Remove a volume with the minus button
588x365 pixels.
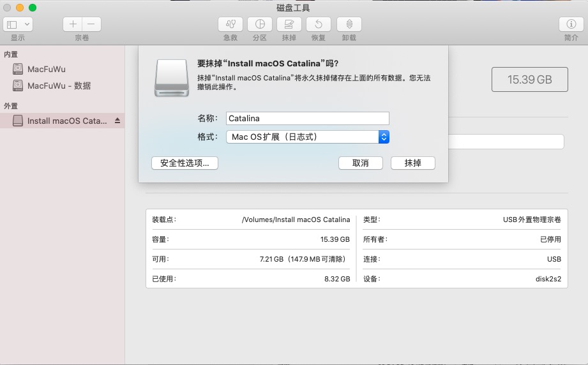[x=91, y=24]
